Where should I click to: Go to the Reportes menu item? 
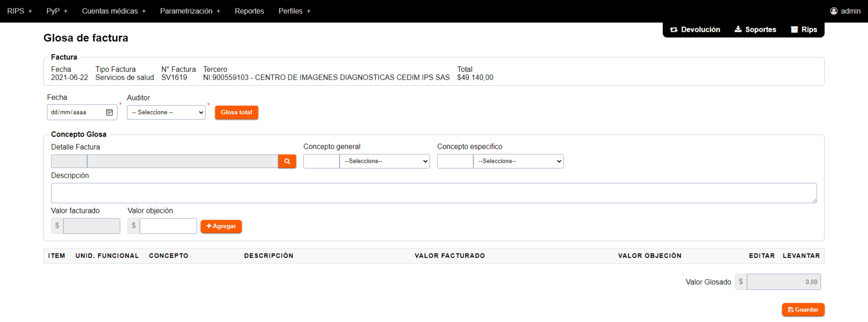pyautogui.click(x=249, y=11)
